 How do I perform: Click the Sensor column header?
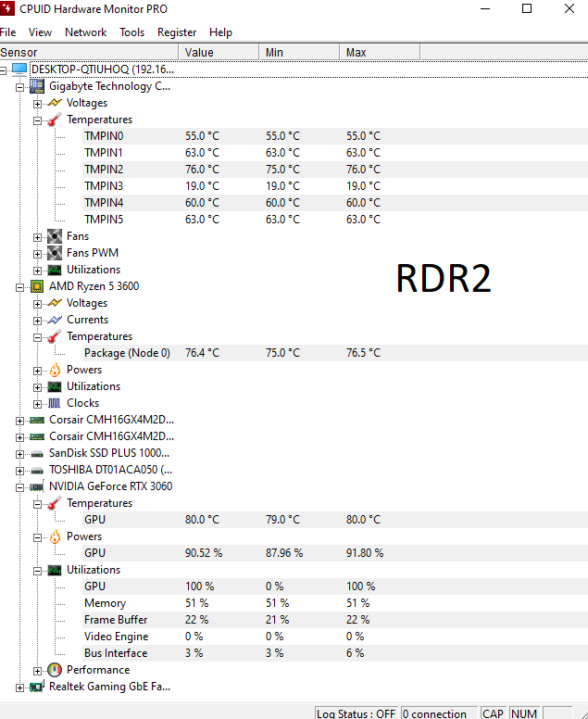click(89, 52)
